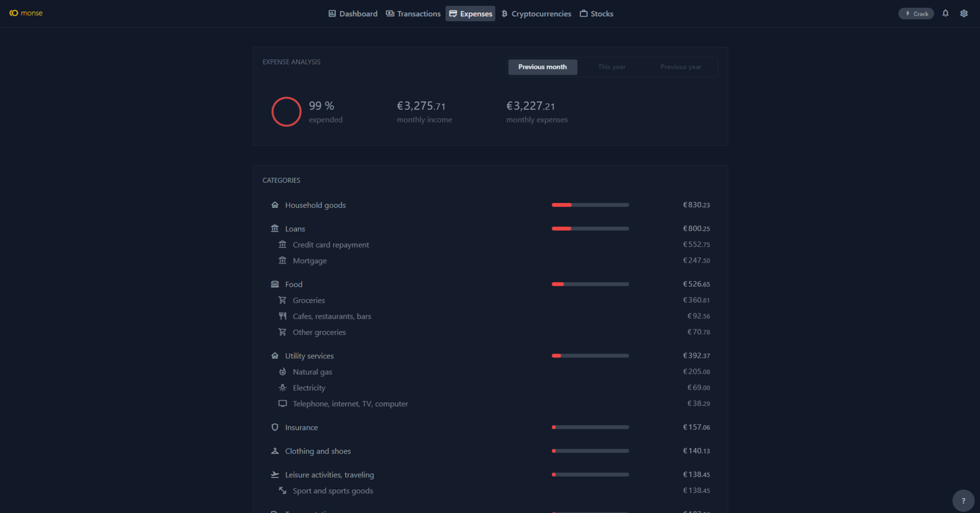Click the Sport and sports goods icon
The height and width of the screenshot is (513, 980).
click(282, 491)
